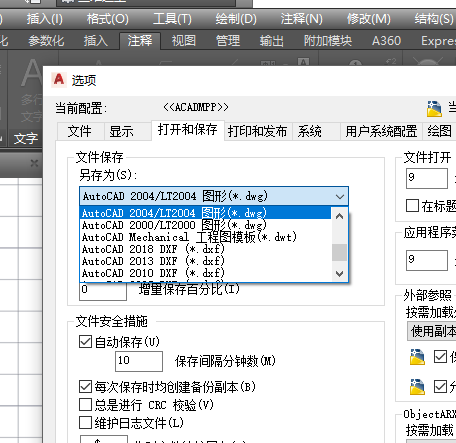Select the 注释 ribbon tab

[x=140, y=41]
